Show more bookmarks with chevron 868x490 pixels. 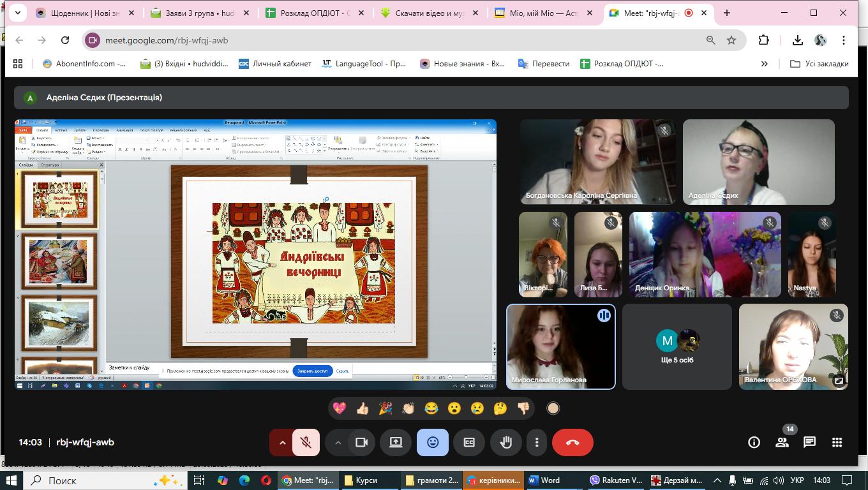click(x=764, y=64)
